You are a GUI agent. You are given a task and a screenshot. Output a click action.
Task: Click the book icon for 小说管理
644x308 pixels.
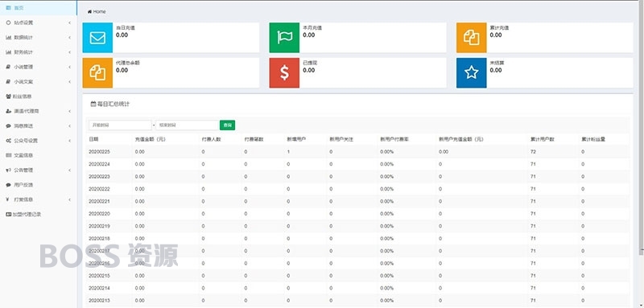8,67
